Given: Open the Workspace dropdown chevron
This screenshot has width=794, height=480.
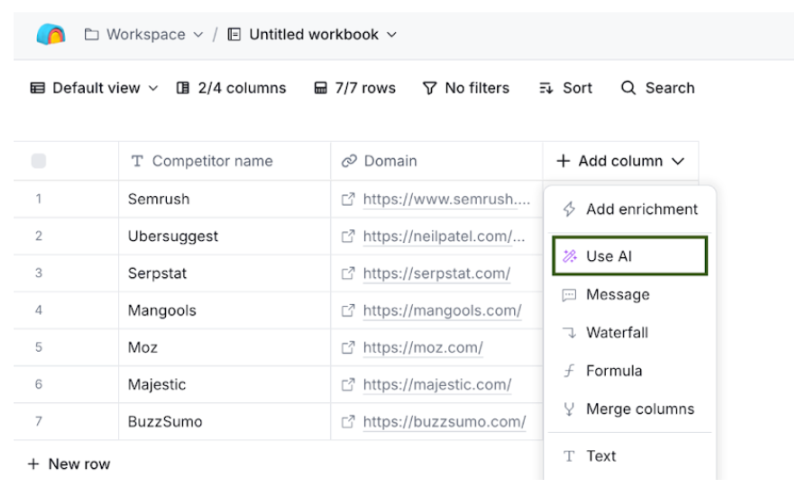Looking at the screenshot, I should pyautogui.click(x=198, y=34).
